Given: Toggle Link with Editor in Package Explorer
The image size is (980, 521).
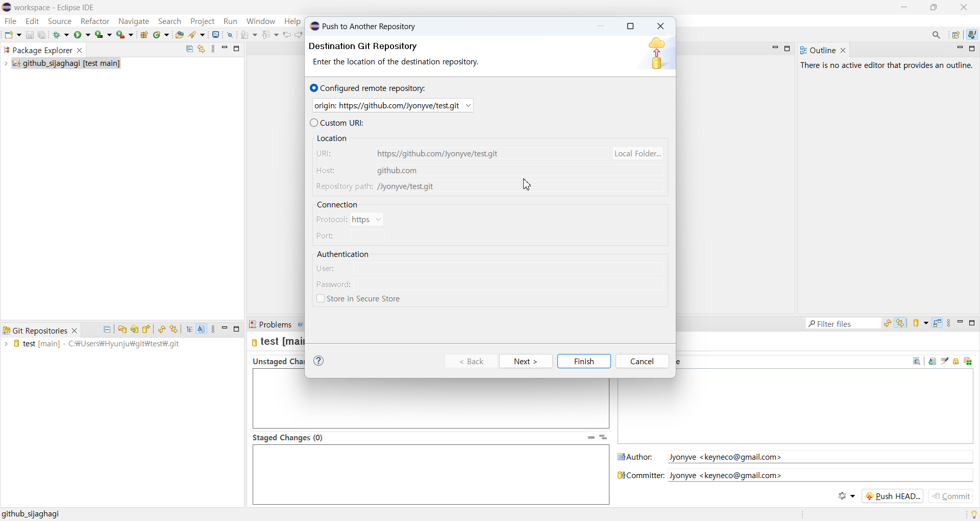Looking at the screenshot, I should (x=202, y=49).
